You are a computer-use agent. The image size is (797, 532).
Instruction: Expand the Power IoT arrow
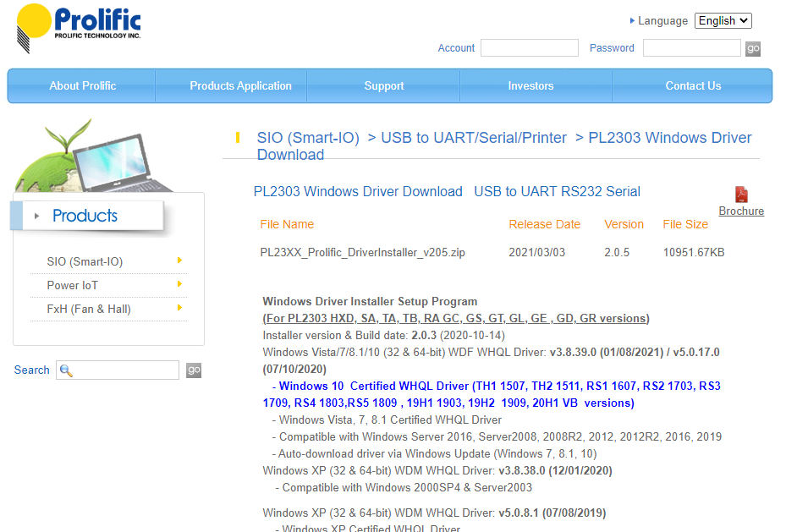tap(179, 284)
